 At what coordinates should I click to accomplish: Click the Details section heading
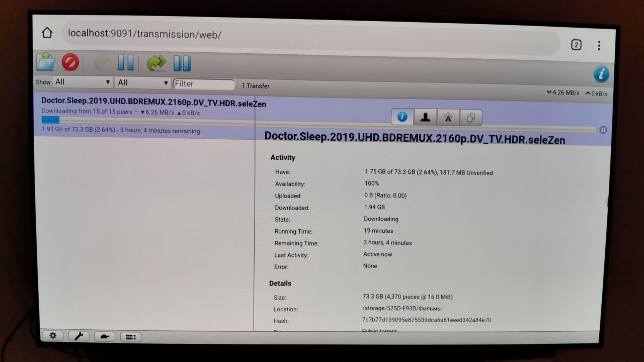(280, 284)
